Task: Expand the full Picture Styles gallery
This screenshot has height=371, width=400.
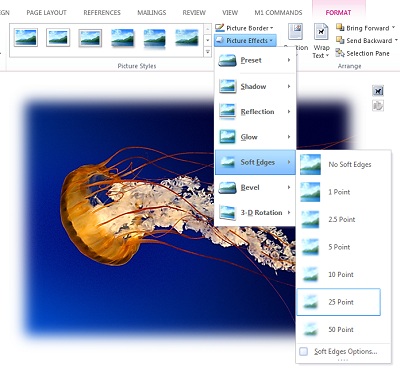Action: pyautogui.click(x=208, y=52)
